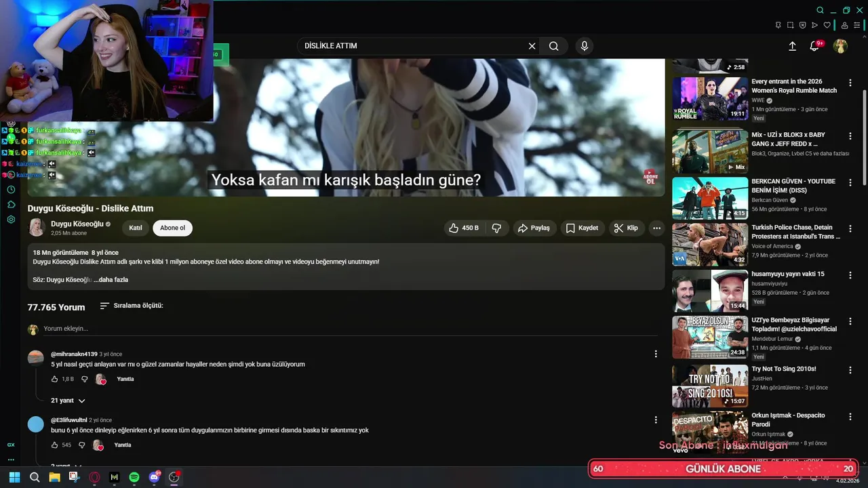Open File Explorer from taskbar
868x488 pixels.
[54, 477]
